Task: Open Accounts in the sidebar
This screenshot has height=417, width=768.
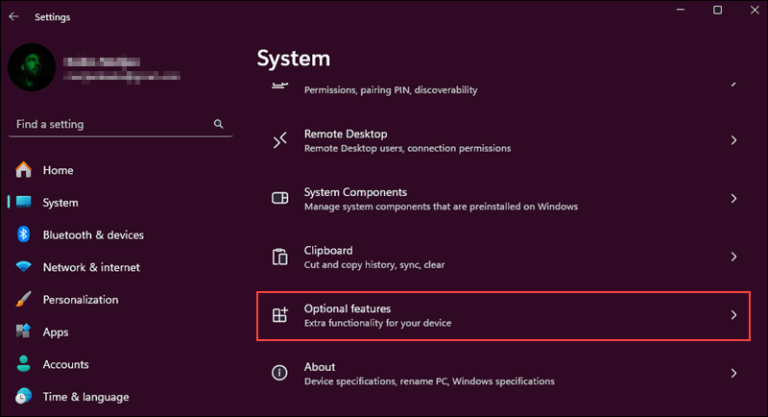Action: 65,364
